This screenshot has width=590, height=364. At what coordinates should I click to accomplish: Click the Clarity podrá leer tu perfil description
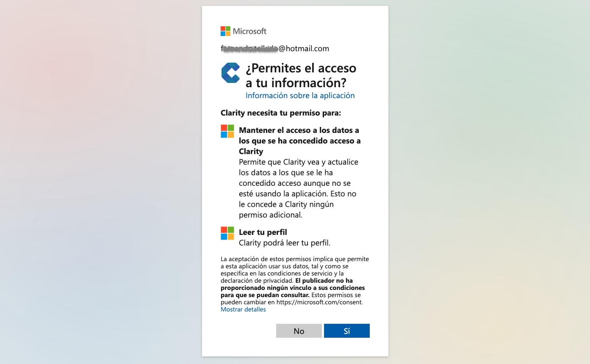tap(284, 243)
